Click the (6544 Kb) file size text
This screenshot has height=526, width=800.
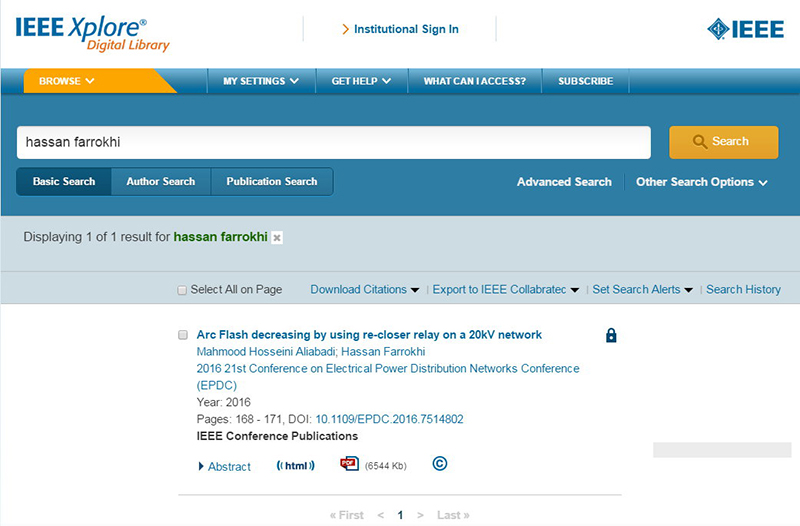(x=386, y=466)
